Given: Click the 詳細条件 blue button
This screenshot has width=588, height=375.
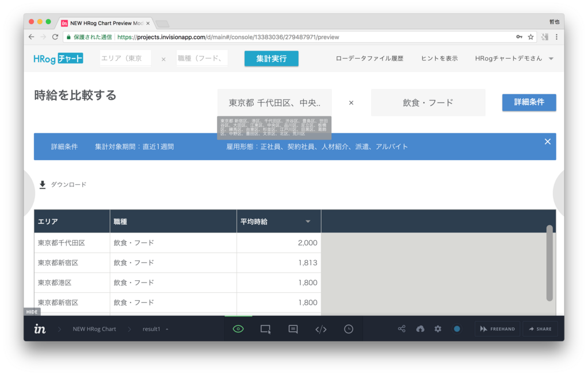Looking at the screenshot, I should tap(529, 102).
